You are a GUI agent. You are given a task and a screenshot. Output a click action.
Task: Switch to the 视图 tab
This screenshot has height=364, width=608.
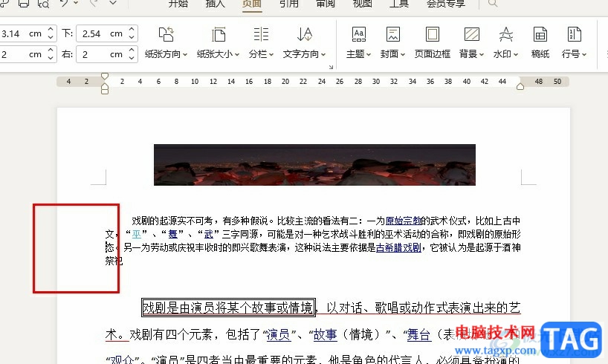point(363,4)
